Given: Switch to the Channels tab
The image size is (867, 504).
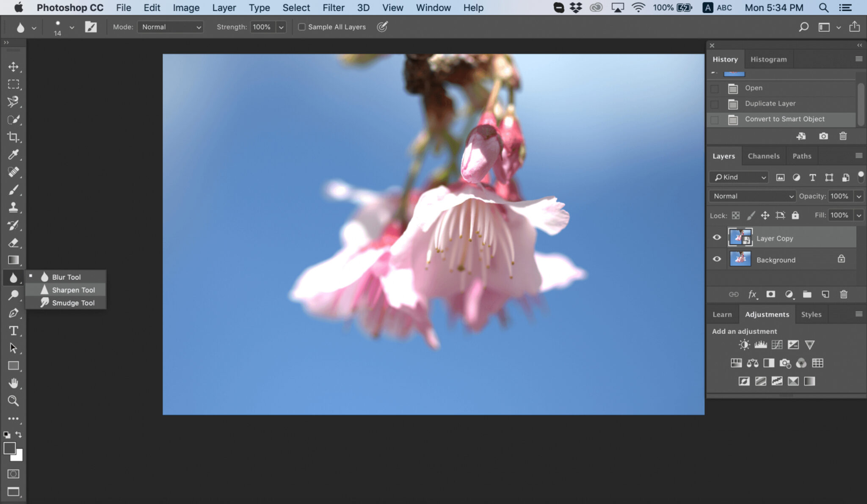Looking at the screenshot, I should [764, 156].
